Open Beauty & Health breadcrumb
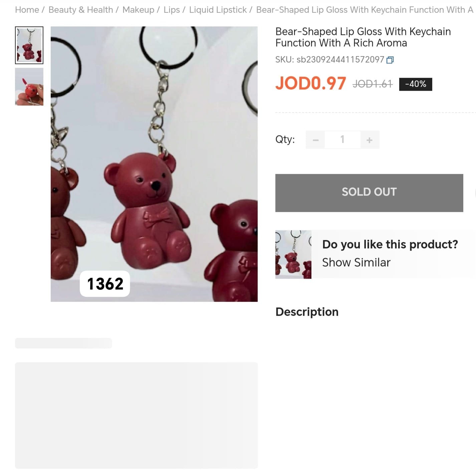This screenshot has width=476, height=476. pyautogui.click(x=81, y=10)
